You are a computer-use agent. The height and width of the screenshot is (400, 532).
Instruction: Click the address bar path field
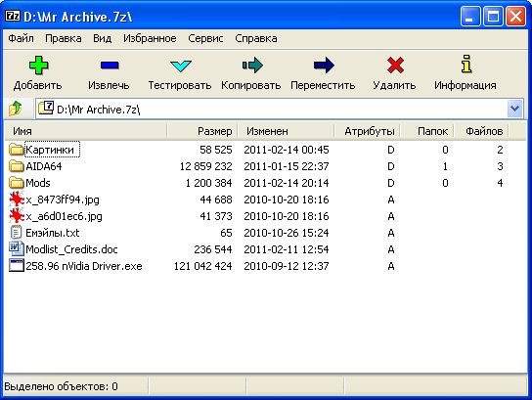click(272, 109)
